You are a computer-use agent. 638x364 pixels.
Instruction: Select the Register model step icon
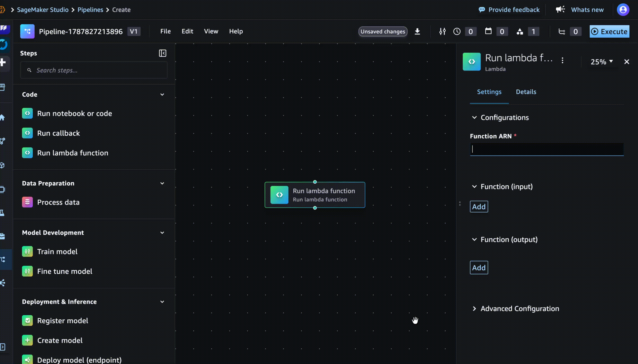27,320
